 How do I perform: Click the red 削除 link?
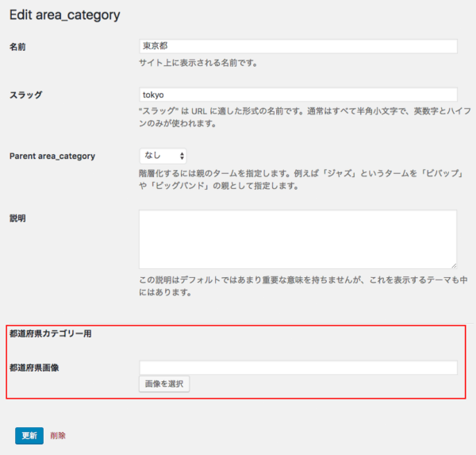pyautogui.click(x=58, y=435)
